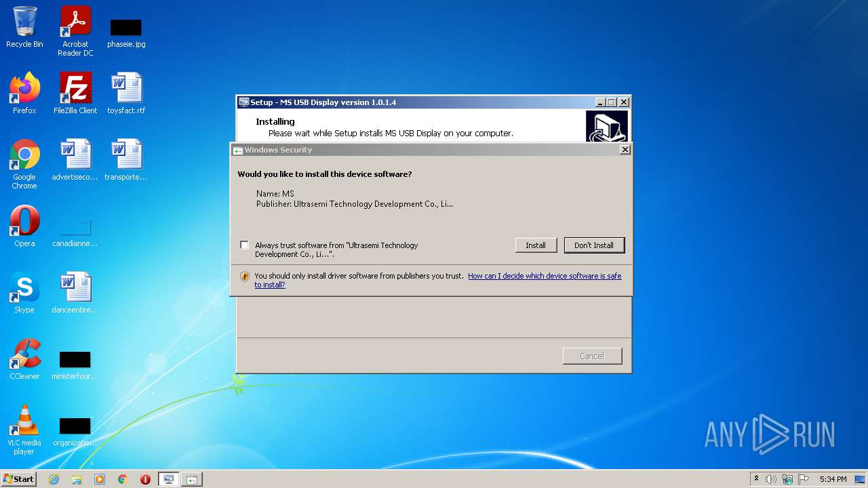Screen dimensions: 868x488
Task: Click the 'Name: MS' text
Action: point(275,194)
